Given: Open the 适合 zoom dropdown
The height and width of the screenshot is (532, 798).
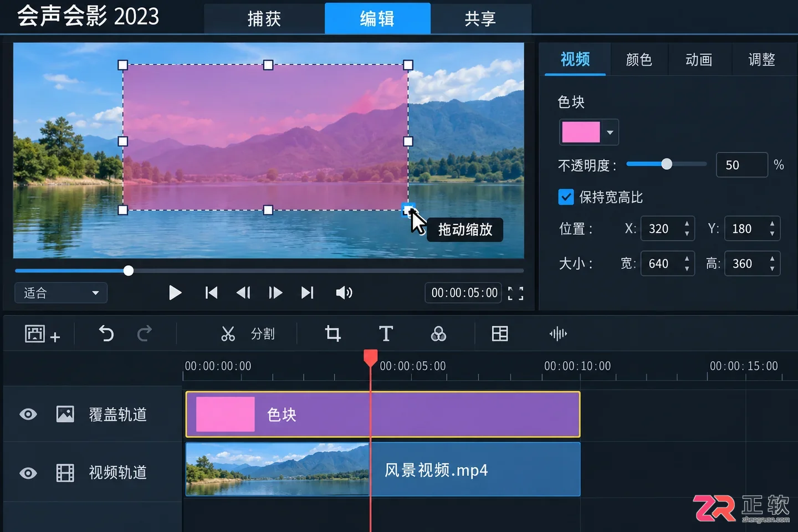Looking at the screenshot, I should coord(61,293).
